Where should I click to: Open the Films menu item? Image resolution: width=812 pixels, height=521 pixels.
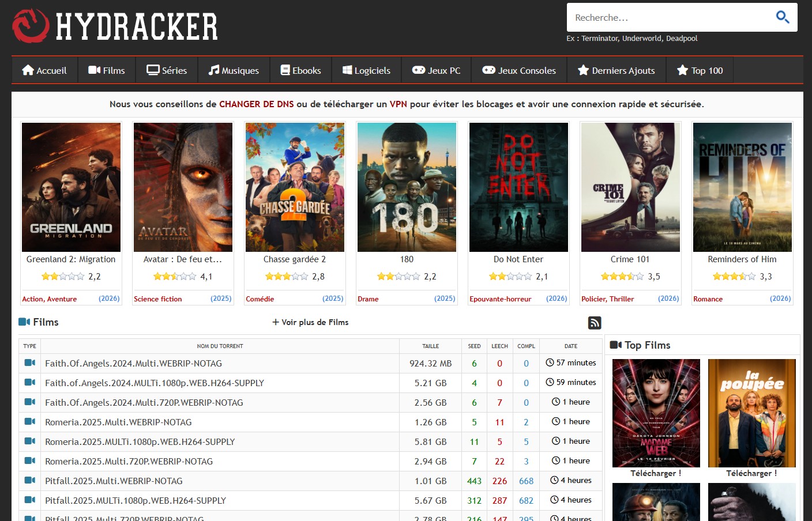pos(107,70)
